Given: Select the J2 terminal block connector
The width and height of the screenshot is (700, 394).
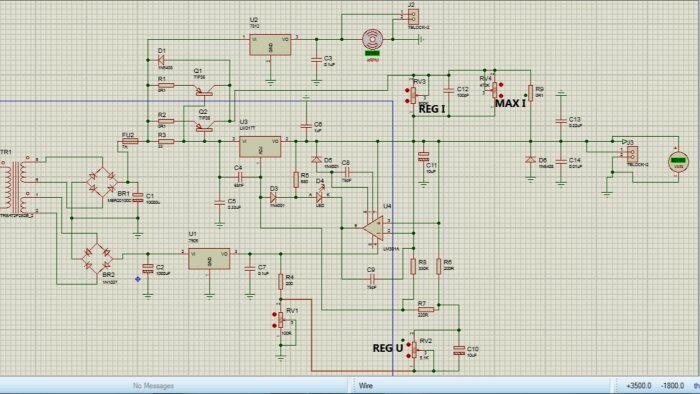Looking at the screenshot, I should [413, 16].
